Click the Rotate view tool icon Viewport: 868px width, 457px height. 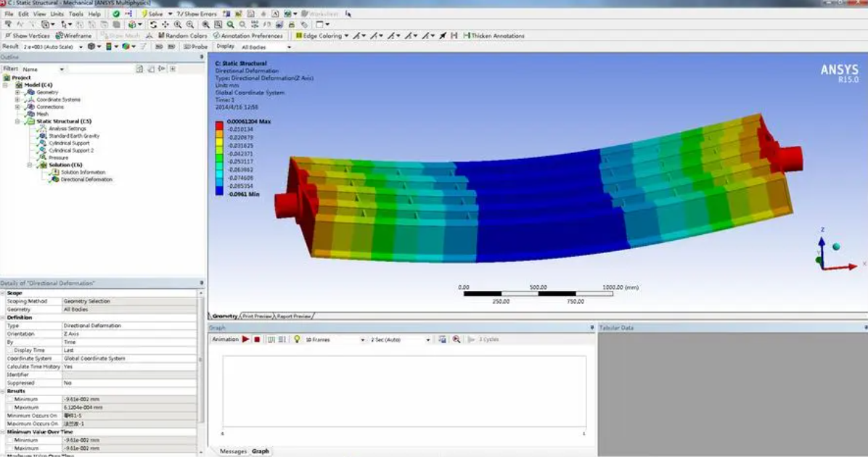click(x=153, y=25)
